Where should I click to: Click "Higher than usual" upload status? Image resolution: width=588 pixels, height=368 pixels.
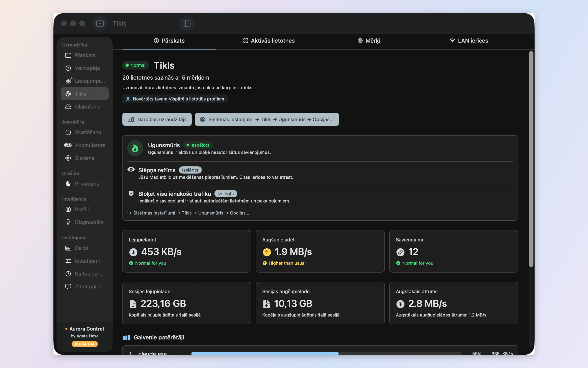[x=284, y=263]
